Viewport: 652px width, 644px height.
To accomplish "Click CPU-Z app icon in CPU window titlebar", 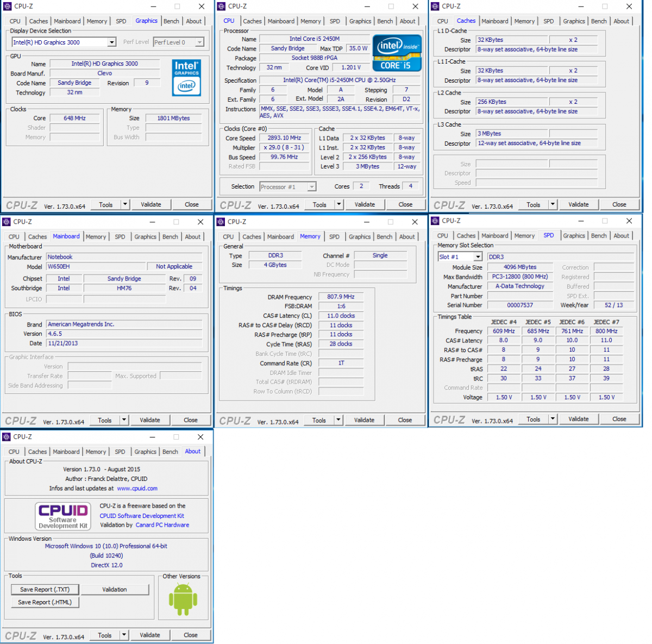I will coord(221,7).
